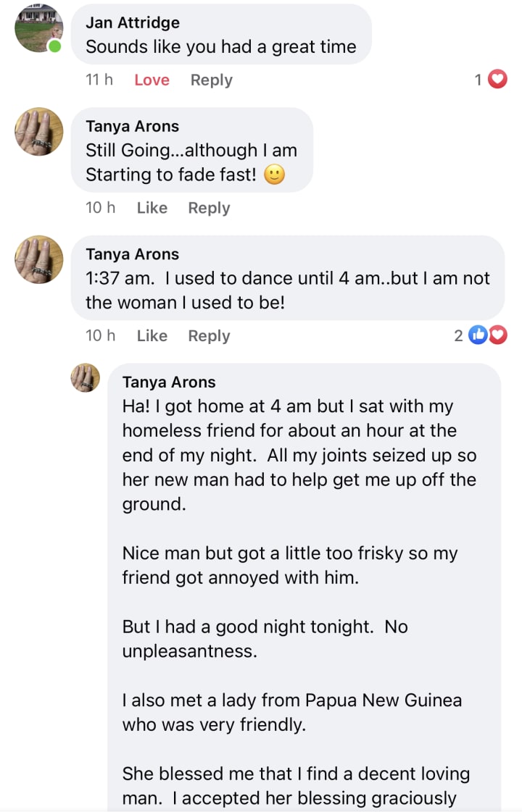Open Jan Attridge's profile name link
Viewport: 522px width, 812px height.
coord(133,22)
